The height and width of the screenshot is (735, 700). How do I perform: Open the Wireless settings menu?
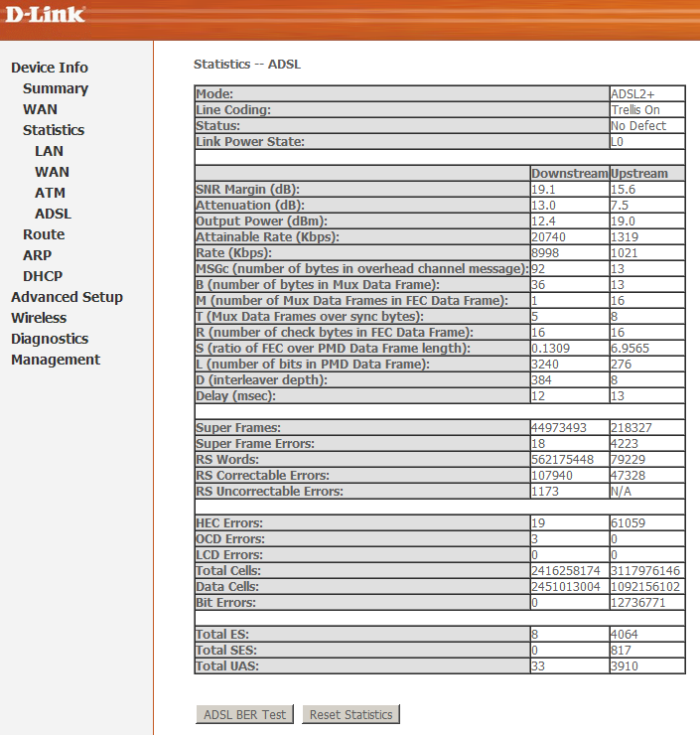click(39, 318)
